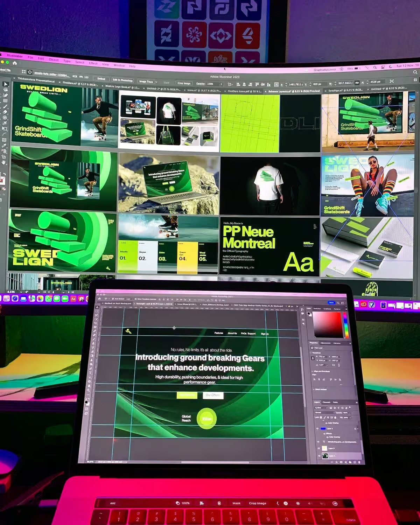This screenshot has height=525, width=420.
Task: Collapse the Quick Actions section
Action: (x=314, y=389)
